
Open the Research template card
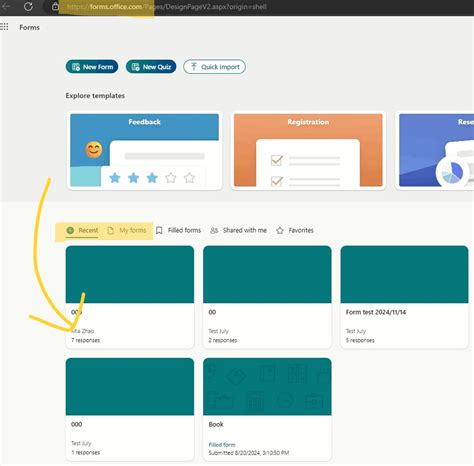(x=435, y=150)
